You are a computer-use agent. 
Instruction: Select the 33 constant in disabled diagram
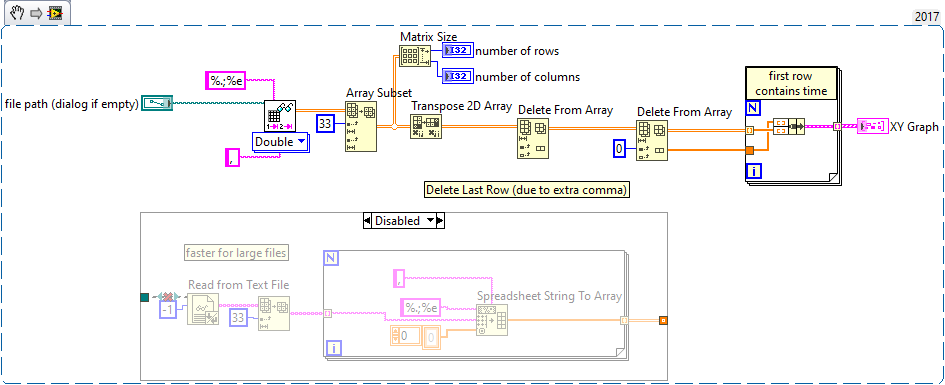click(x=238, y=318)
